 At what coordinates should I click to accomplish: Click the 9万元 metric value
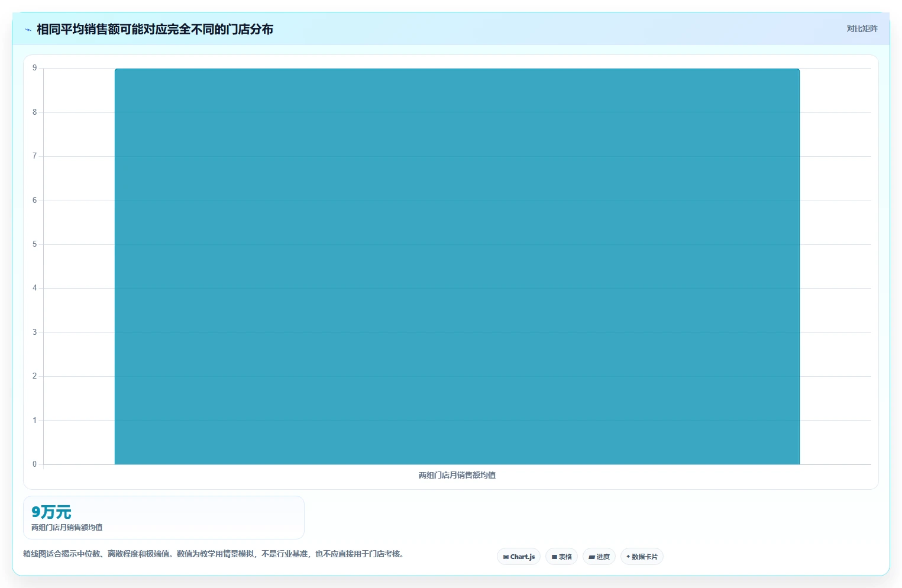coord(51,512)
